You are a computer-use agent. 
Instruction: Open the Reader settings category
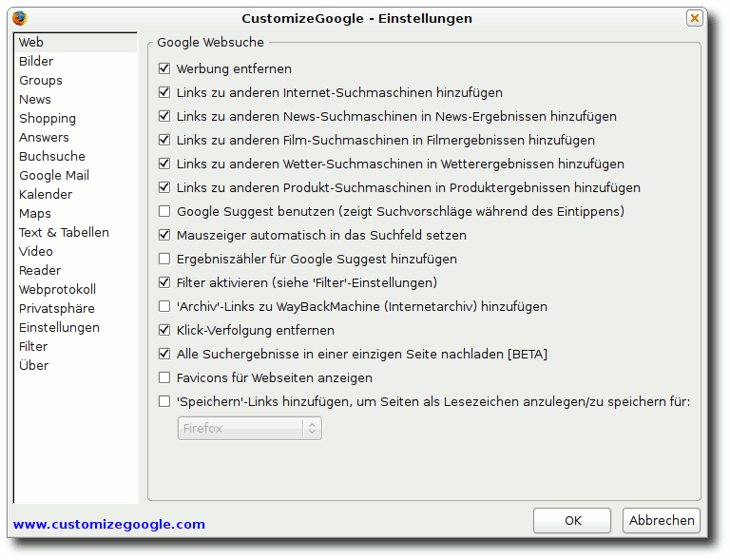76,270
